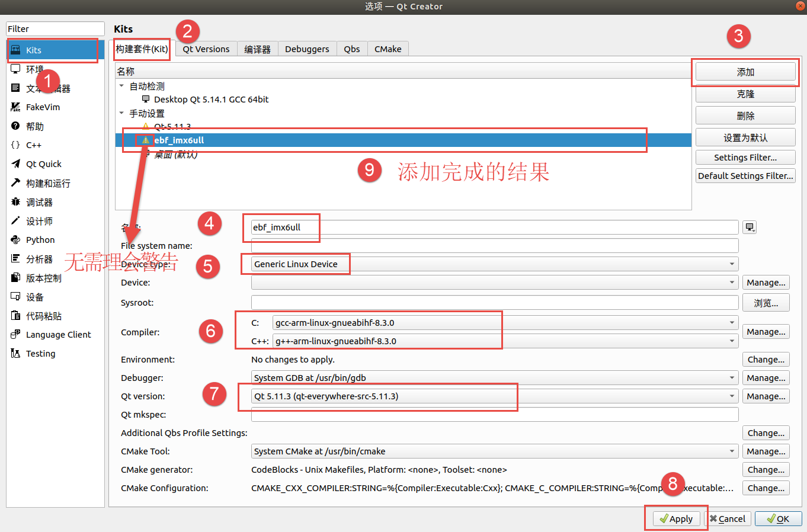Screen dimensions: 807x532
Task: Click the 设置为默认 button
Action: pyautogui.click(x=745, y=138)
